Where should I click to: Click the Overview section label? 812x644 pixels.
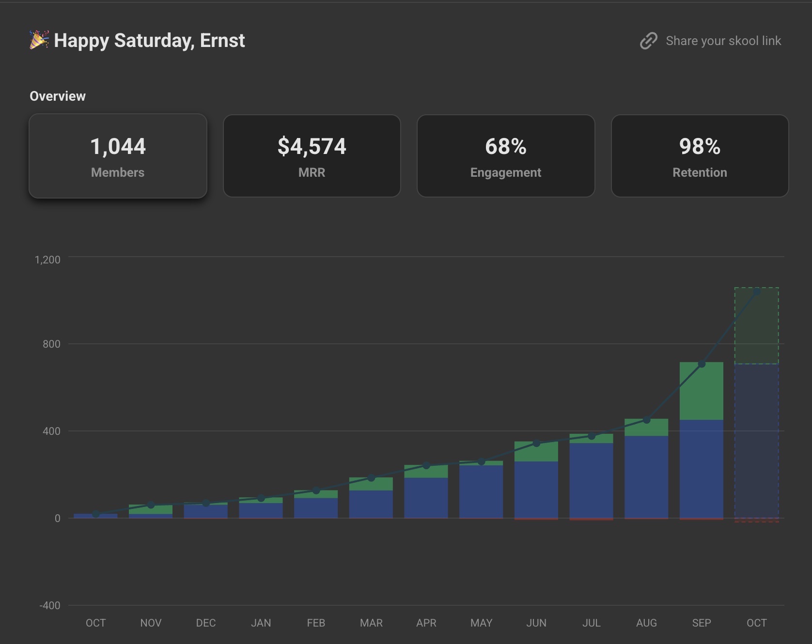tap(58, 96)
